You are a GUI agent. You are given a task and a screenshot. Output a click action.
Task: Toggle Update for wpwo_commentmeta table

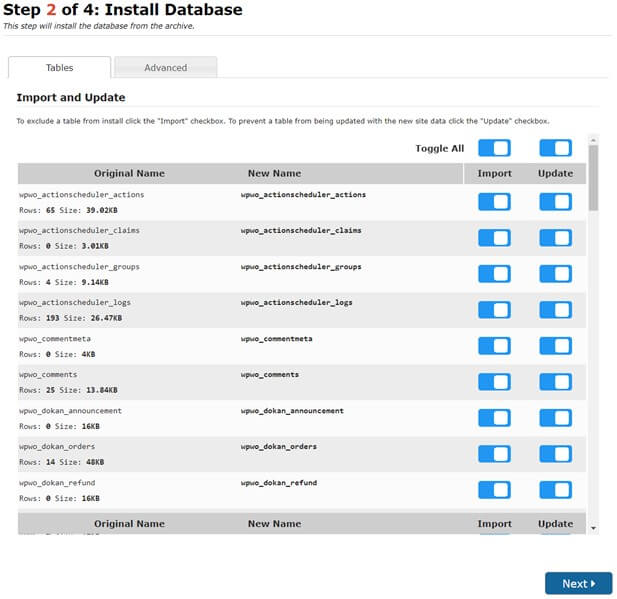pyautogui.click(x=555, y=345)
